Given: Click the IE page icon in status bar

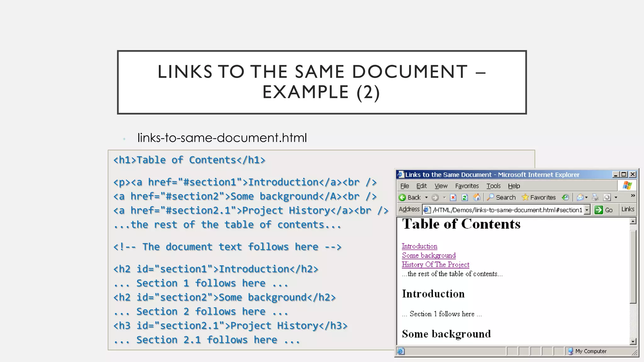Looking at the screenshot, I should coord(401,351).
